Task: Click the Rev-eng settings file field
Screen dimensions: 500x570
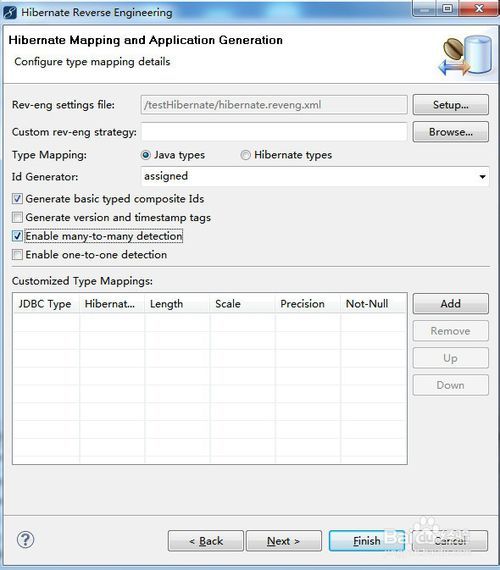Action: click(274, 105)
